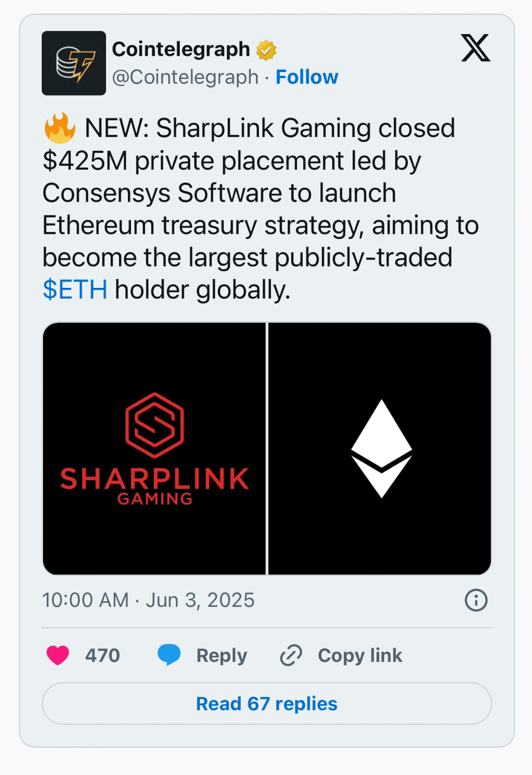Click the fire emoji in the tweet
This screenshot has height=775, width=532.
click(60, 129)
